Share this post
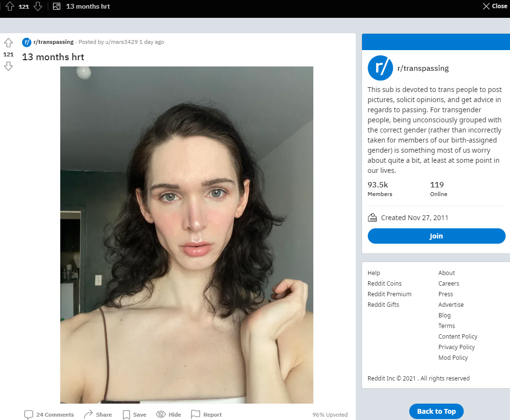 point(98,415)
